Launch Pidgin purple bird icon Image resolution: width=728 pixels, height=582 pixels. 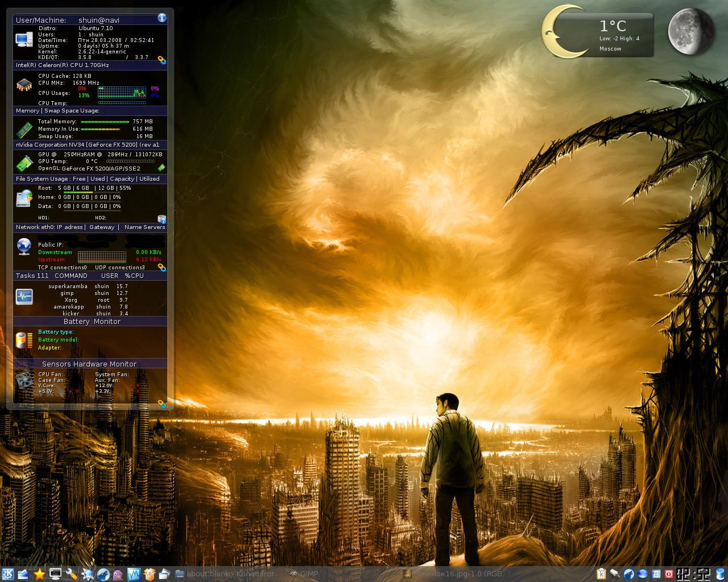[118, 574]
